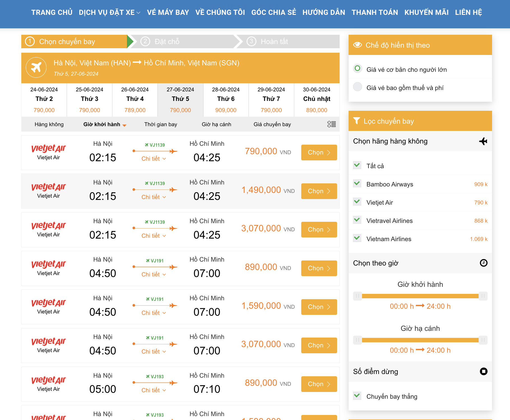Click right handle of Giờ khởi hành slider
This screenshot has height=420, width=510.
click(x=483, y=296)
